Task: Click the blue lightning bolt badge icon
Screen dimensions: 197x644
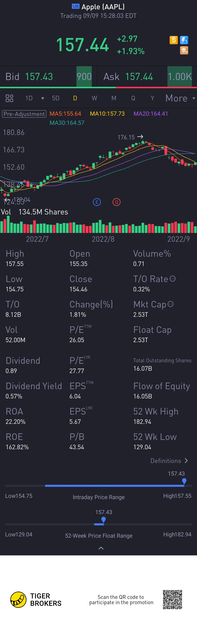Action: point(184,40)
